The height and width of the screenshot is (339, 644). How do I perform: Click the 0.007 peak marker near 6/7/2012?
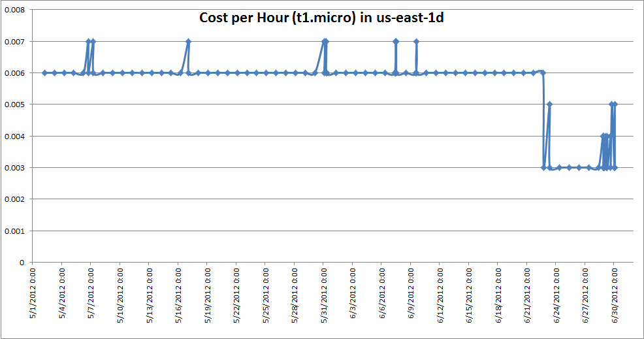click(396, 41)
